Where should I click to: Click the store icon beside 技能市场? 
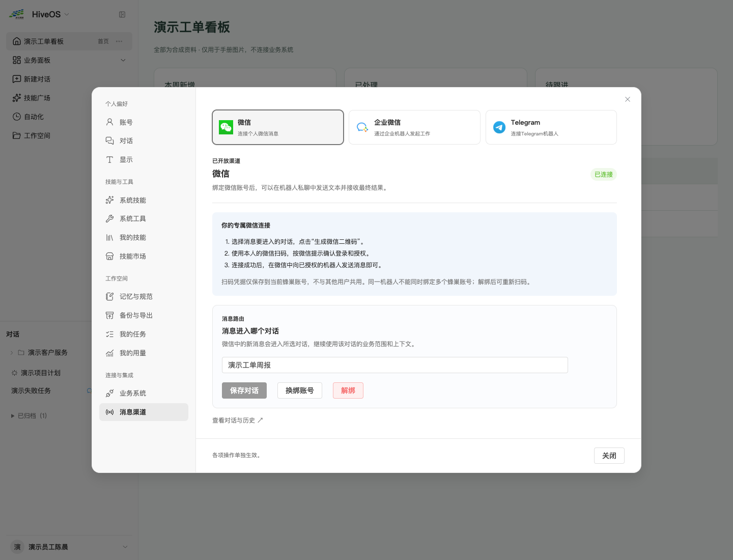tap(109, 256)
